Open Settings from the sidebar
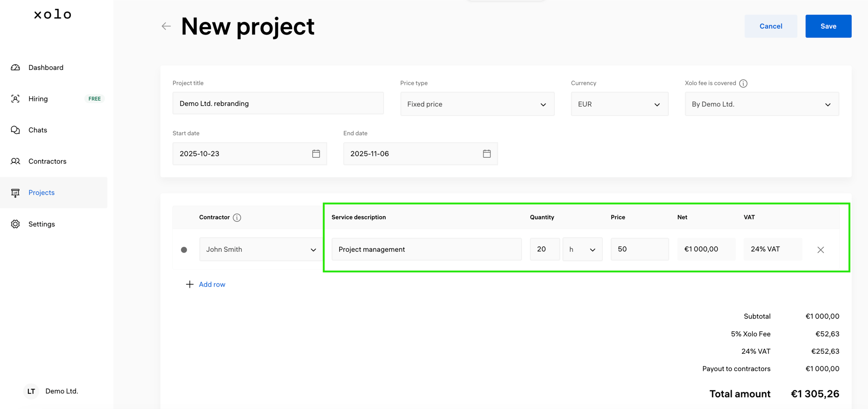This screenshot has width=868, height=409. [x=42, y=224]
